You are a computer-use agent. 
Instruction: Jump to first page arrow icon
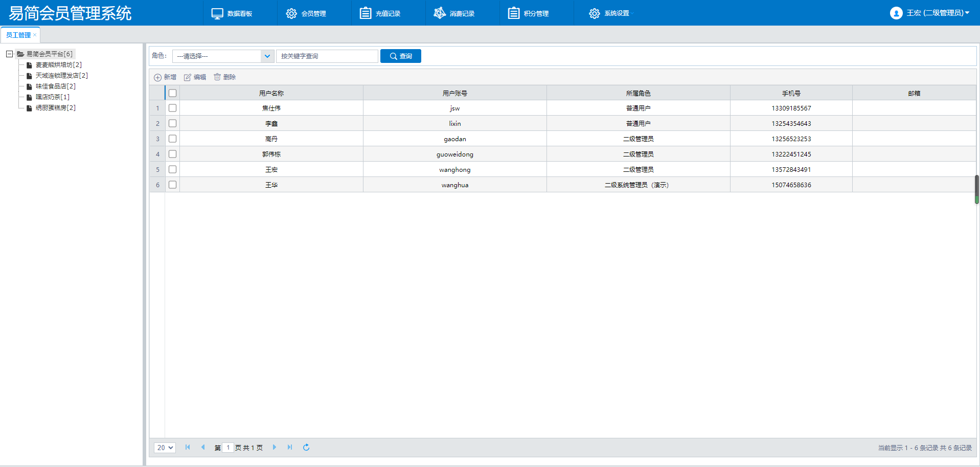tap(188, 448)
